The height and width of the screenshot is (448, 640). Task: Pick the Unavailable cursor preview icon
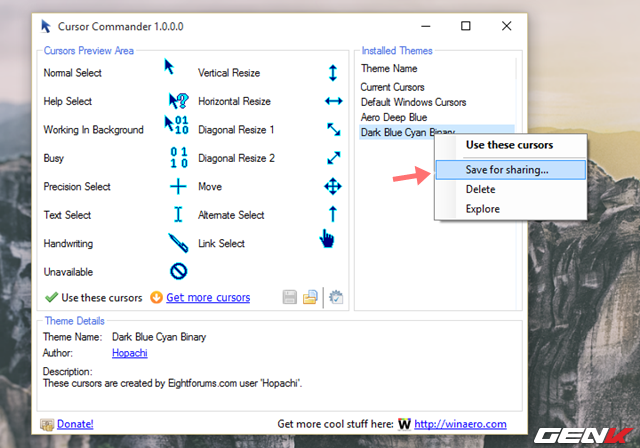(178, 271)
